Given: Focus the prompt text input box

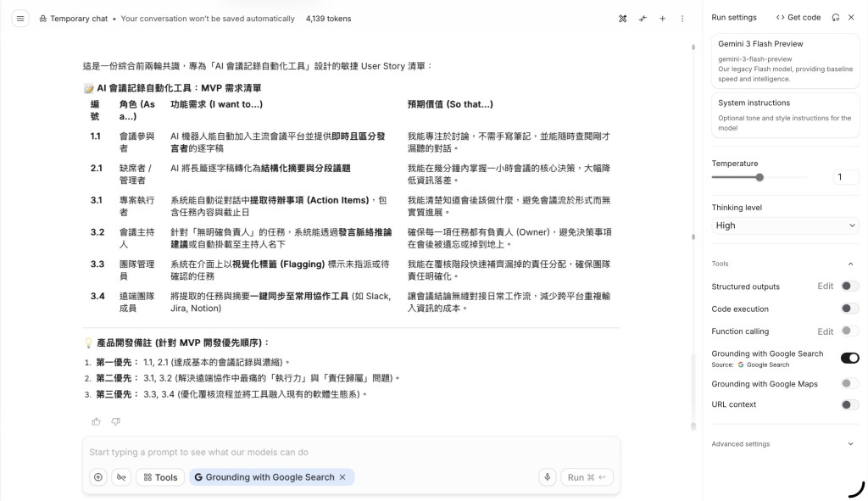Looking at the screenshot, I should (351, 453).
